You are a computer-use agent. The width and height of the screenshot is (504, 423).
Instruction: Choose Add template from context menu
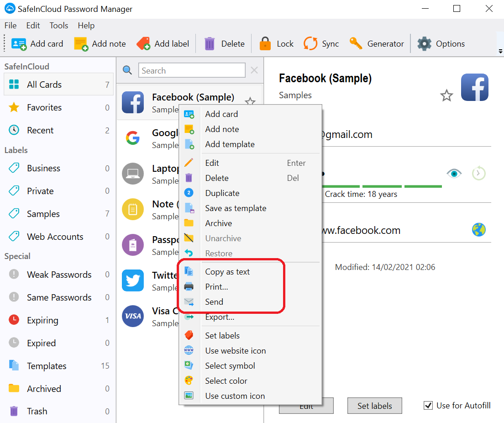pyautogui.click(x=250, y=144)
